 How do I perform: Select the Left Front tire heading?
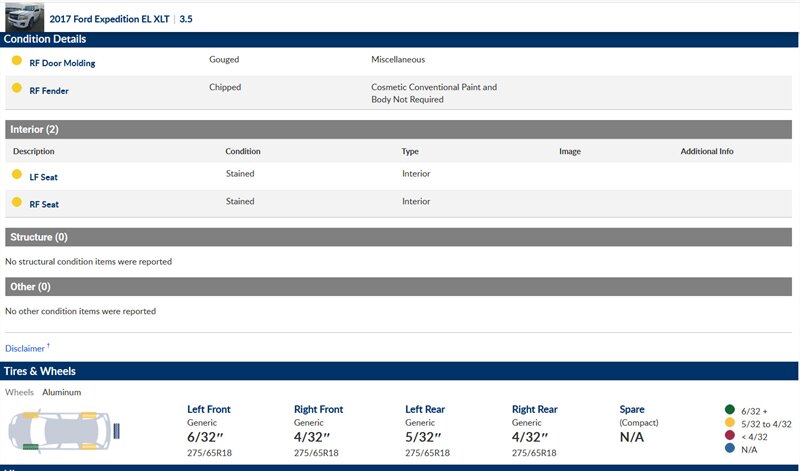point(209,409)
